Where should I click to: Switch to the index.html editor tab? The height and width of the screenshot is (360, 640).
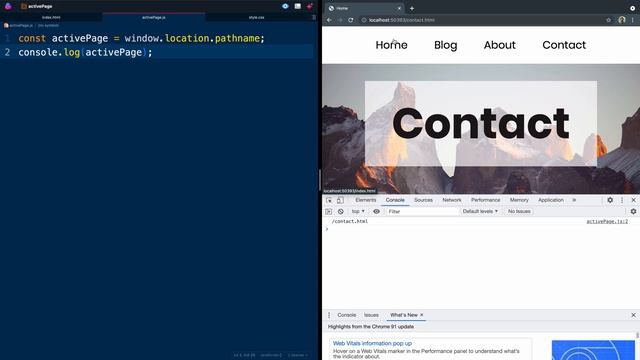(x=51, y=18)
